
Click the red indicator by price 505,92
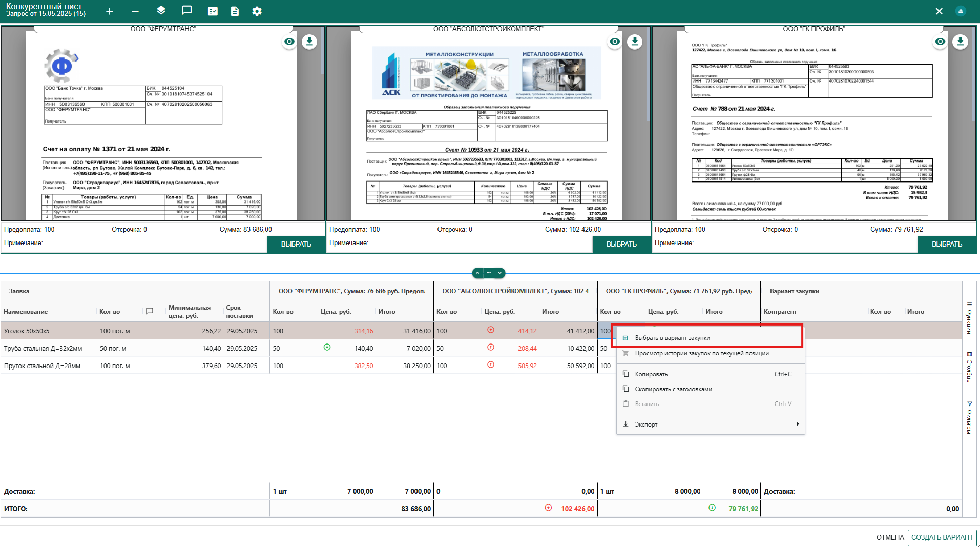pos(491,365)
